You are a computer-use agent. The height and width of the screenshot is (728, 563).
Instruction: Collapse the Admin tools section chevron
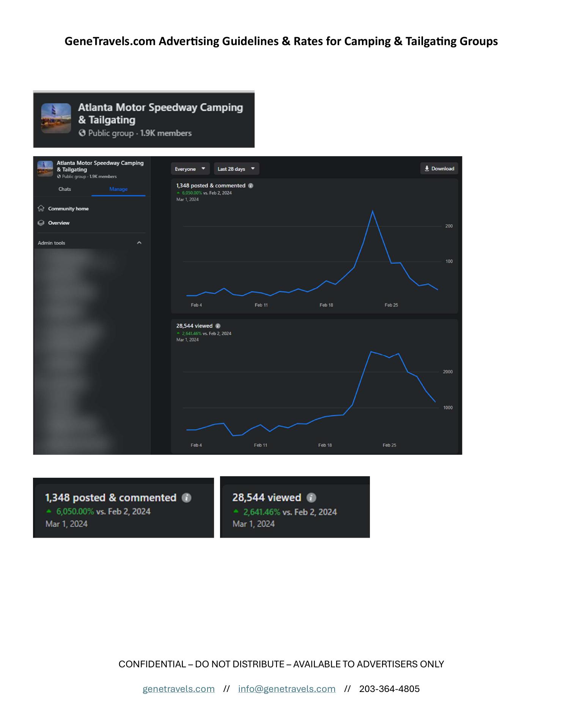pyautogui.click(x=139, y=243)
